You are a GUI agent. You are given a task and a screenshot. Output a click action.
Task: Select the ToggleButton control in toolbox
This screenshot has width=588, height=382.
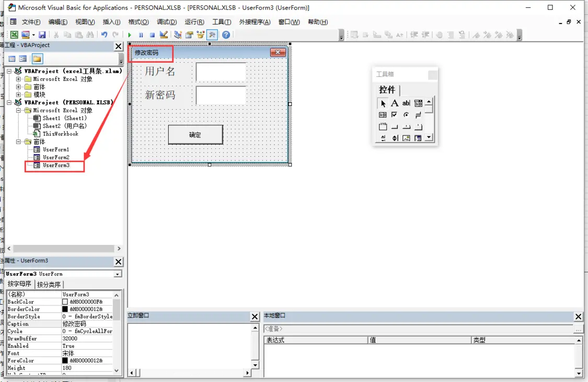point(418,115)
